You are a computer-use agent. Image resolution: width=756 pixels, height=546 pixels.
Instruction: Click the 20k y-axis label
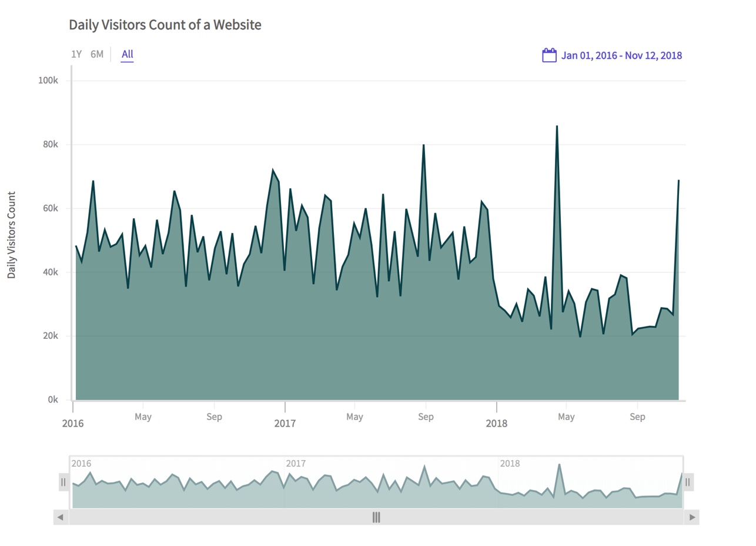50,336
